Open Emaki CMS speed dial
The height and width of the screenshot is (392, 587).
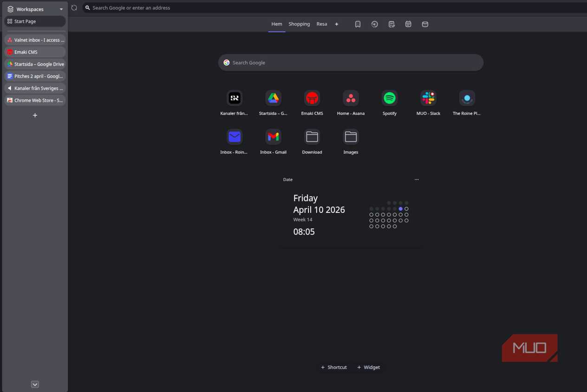pos(312,98)
